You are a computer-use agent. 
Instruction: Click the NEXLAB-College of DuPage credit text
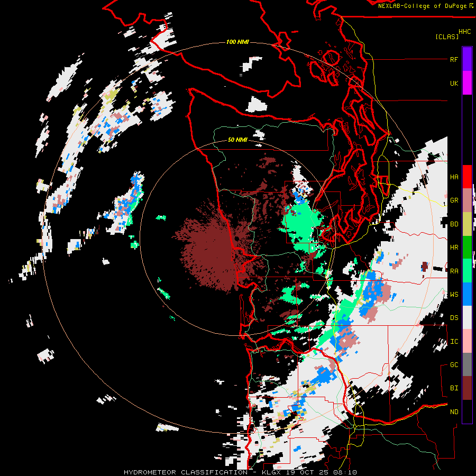click(425, 6)
